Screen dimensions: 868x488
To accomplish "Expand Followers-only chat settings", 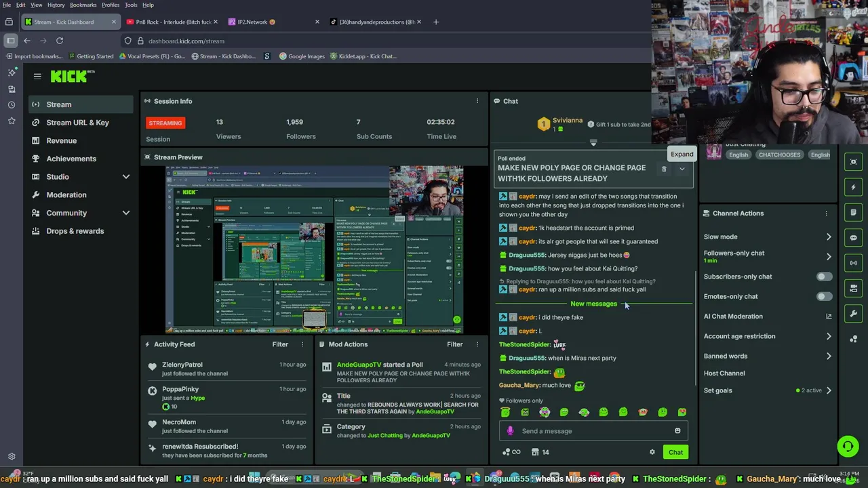I will coord(829,257).
